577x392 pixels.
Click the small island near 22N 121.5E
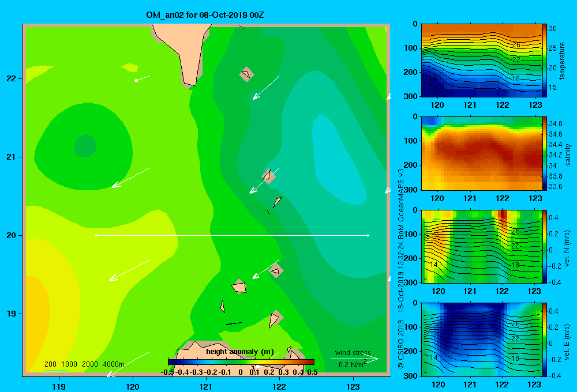point(246,74)
